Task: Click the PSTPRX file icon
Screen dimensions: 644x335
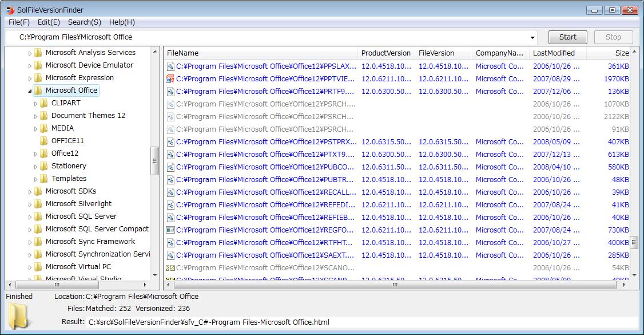Action: [170, 142]
